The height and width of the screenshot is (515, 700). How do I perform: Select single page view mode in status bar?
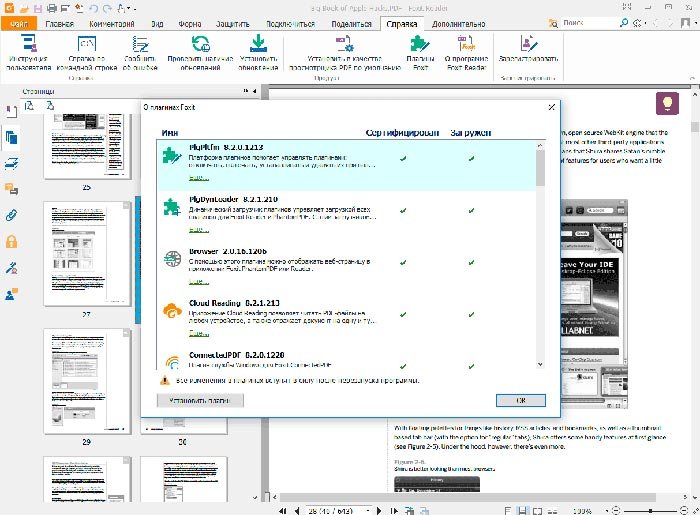point(508,511)
